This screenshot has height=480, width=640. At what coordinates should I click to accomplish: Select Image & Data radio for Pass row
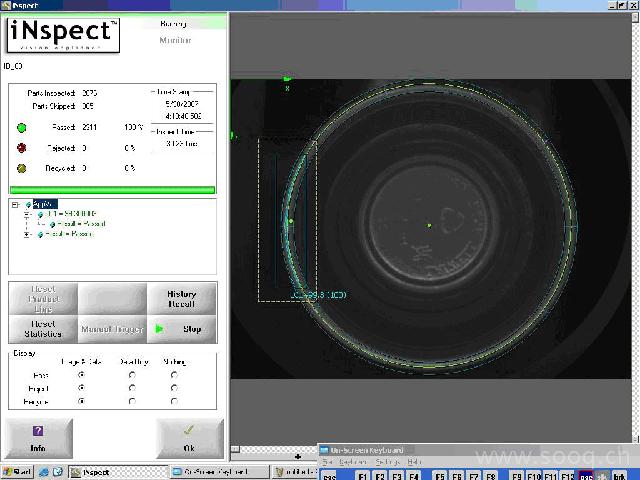click(x=81, y=374)
